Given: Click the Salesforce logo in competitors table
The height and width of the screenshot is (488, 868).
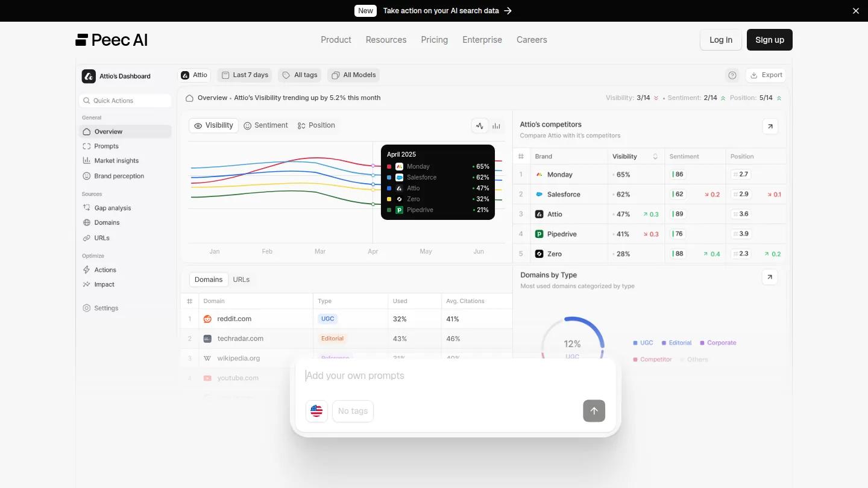Looking at the screenshot, I should pyautogui.click(x=539, y=195).
